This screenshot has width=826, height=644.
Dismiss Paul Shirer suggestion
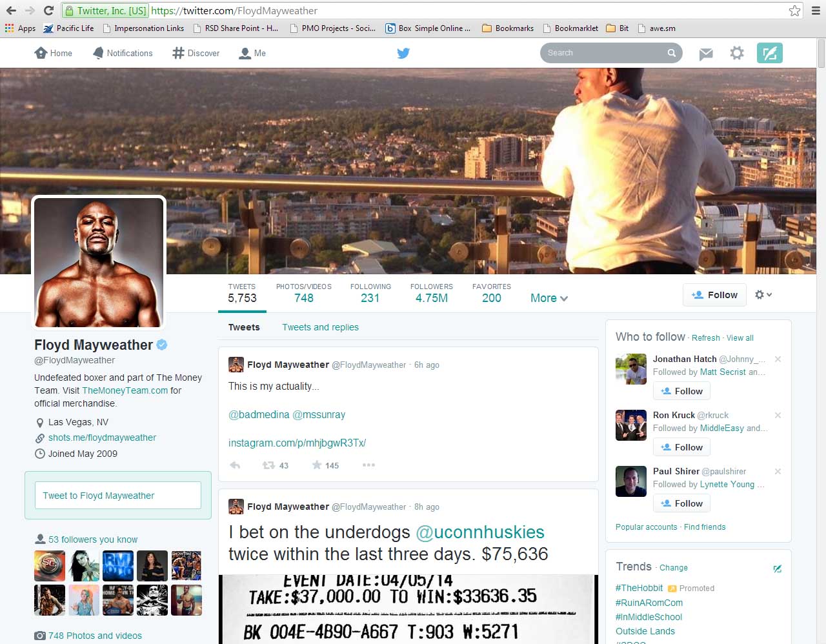coord(778,471)
